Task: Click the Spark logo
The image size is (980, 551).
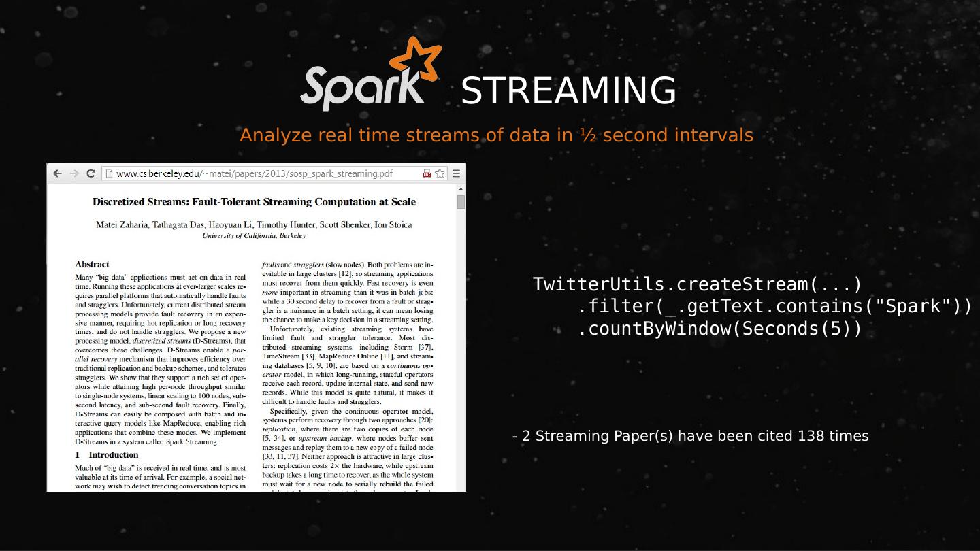Action: [371, 75]
